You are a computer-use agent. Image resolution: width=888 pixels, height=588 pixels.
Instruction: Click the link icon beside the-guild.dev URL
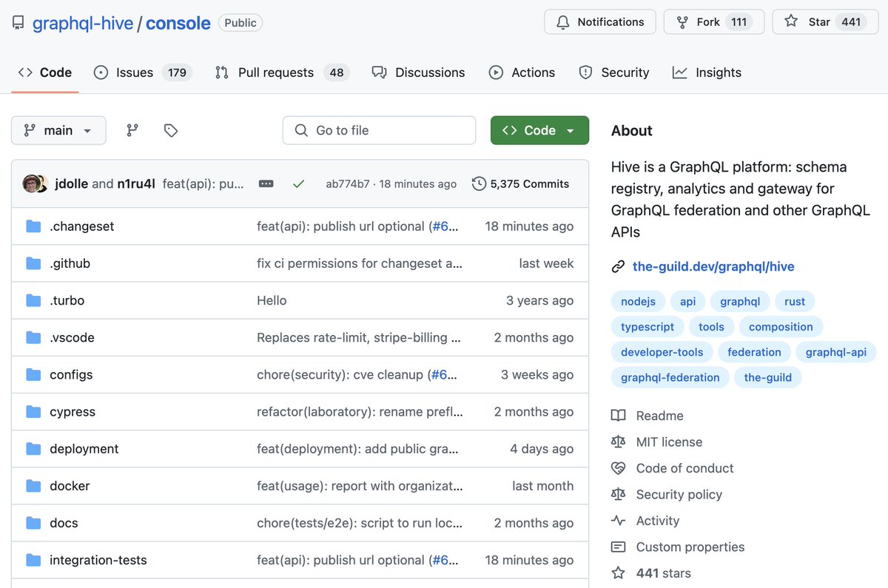(x=618, y=267)
